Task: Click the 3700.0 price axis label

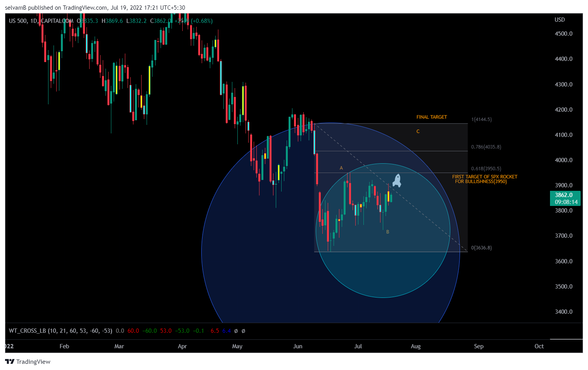Action: 564,236
